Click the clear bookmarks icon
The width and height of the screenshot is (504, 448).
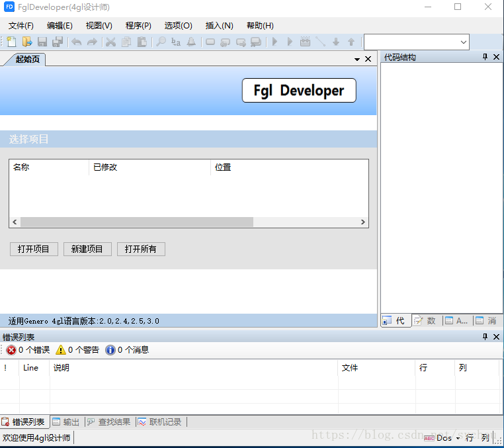coord(256,42)
